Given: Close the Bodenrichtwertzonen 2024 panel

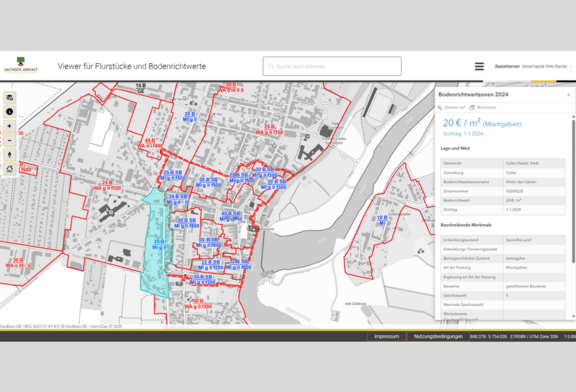Looking at the screenshot, I should tap(568, 95).
